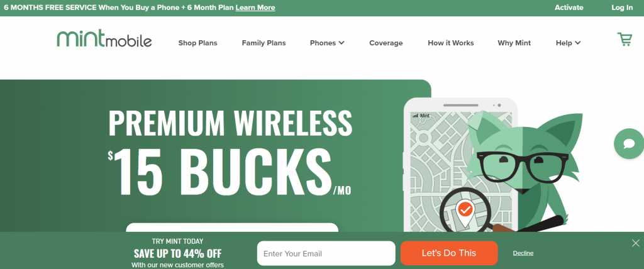The height and width of the screenshot is (269, 644).
Task: Click the Learn More promo link
Action: (255, 8)
